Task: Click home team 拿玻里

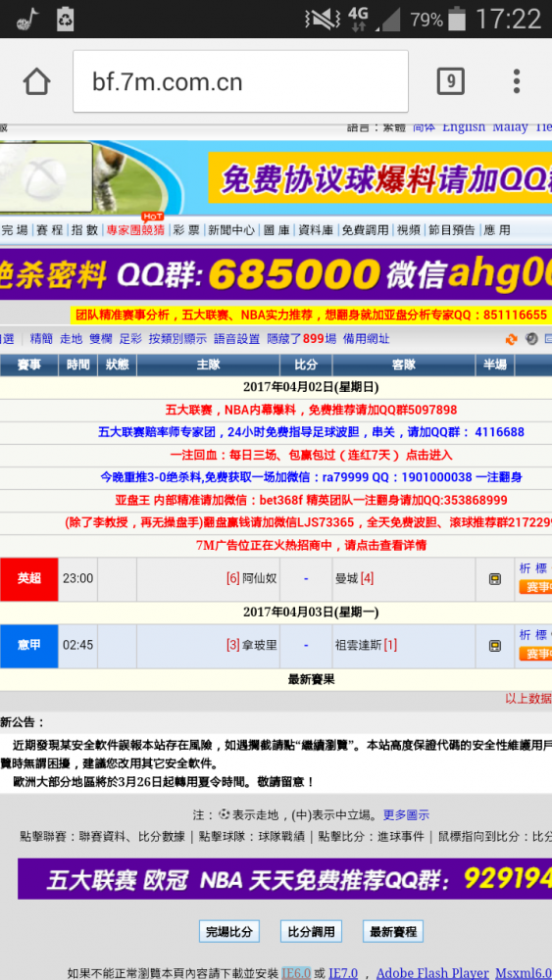Action: pyautogui.click(x=260, y=645)
